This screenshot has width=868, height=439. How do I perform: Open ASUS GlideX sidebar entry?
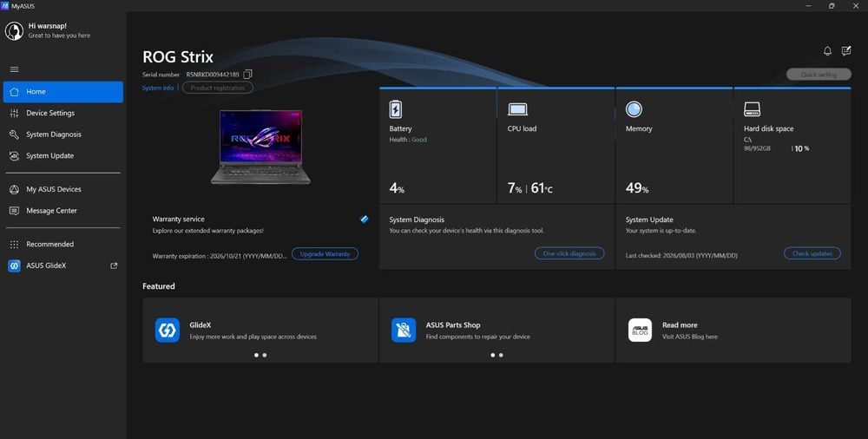[x=63, y=265]
